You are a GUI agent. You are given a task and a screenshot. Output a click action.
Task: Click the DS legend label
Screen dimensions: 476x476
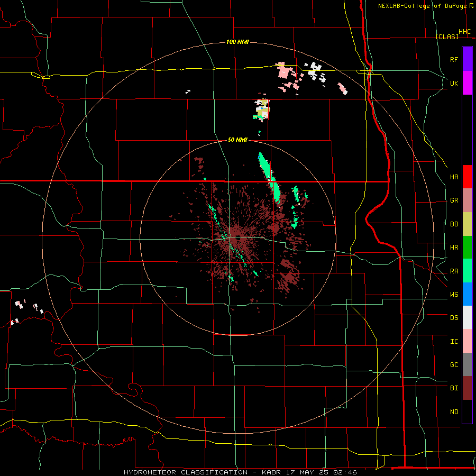point(454,318)
